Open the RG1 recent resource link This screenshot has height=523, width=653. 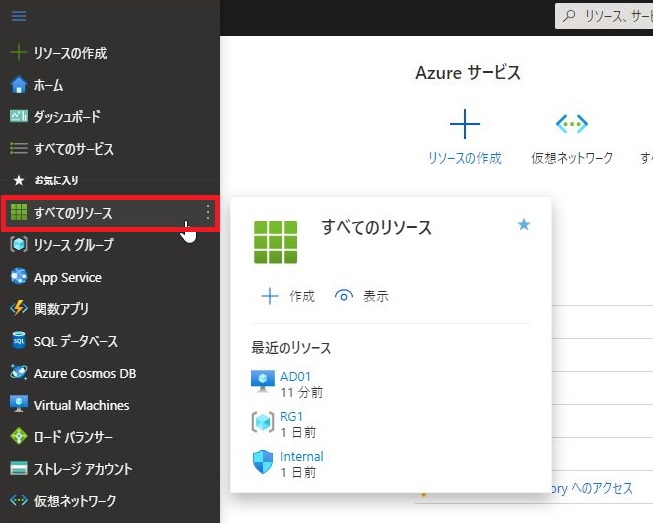coord(291,416)
